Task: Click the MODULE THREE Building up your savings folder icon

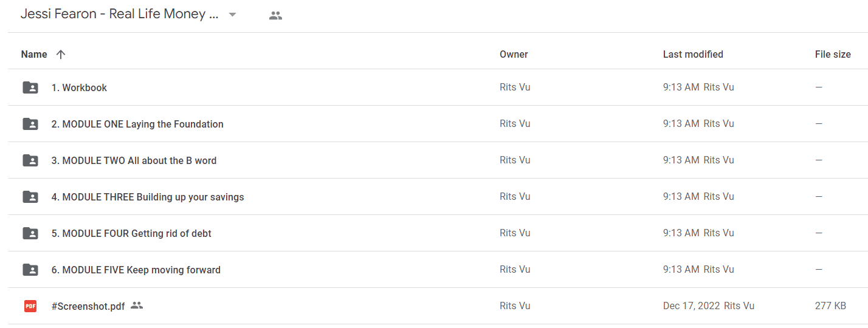Action: click(30, 197)
